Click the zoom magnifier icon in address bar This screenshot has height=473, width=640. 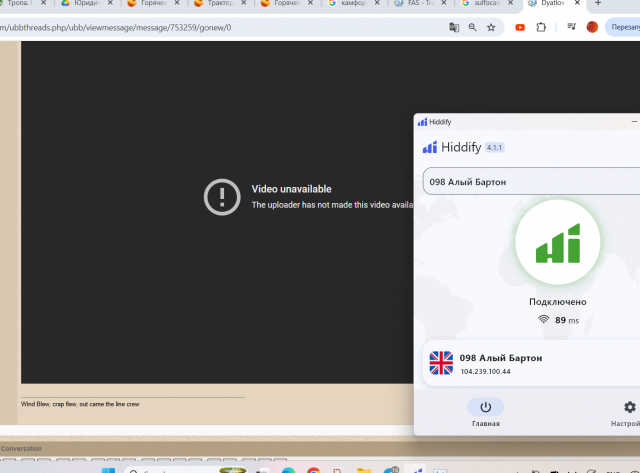[472, 27]
